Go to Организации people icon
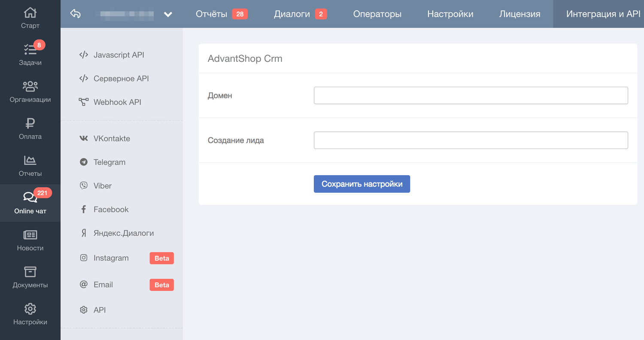 [30, 87]
